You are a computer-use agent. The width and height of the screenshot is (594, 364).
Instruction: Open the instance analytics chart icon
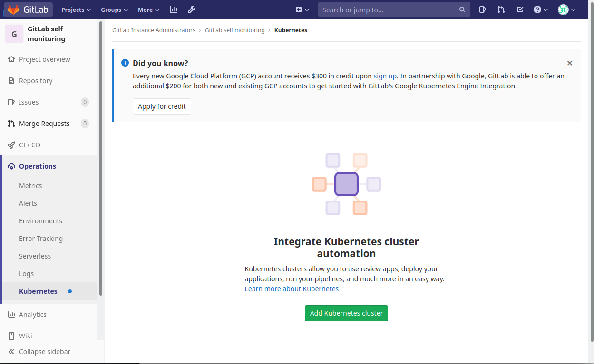[174, 10]
